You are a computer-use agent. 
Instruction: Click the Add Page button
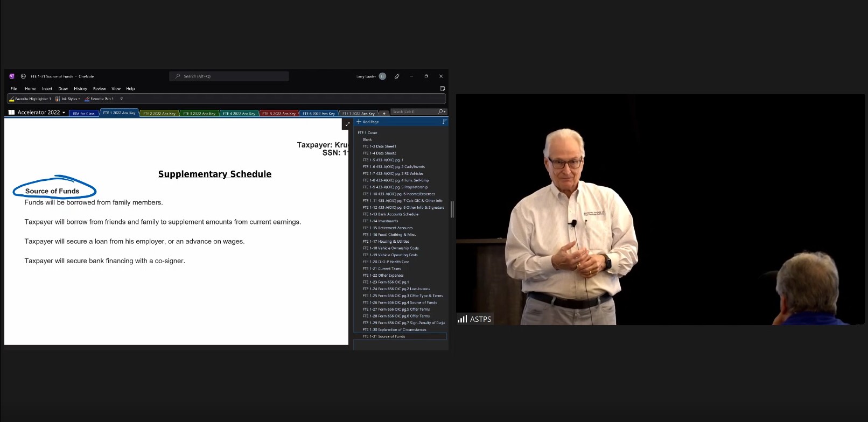coord(368,122)
